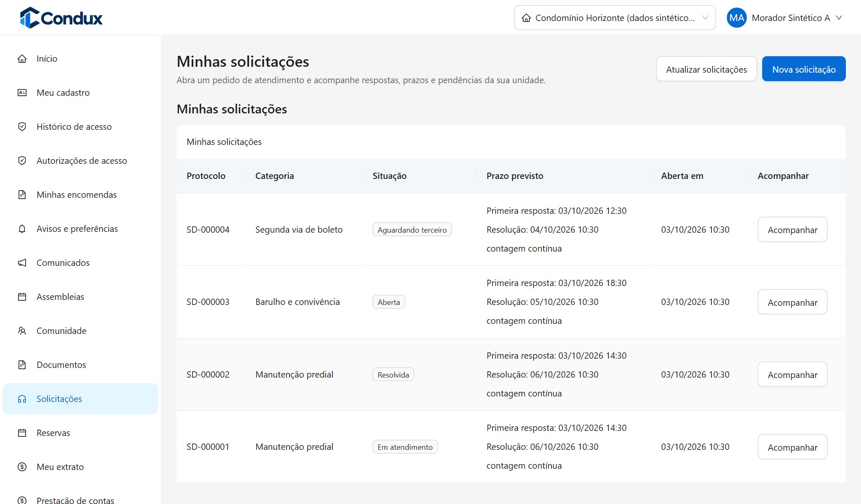861x504 pixels.
Task: Click the Condux logo
Action: 61,18
